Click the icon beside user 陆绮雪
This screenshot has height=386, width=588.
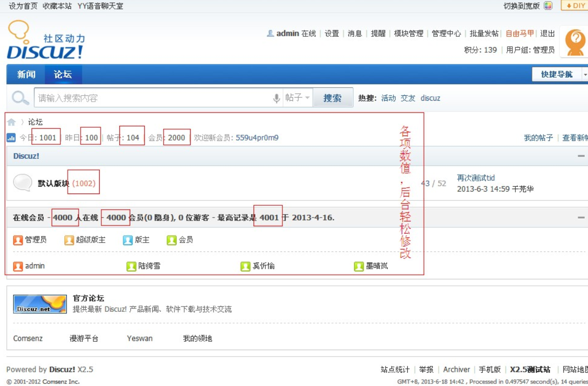point(131,267)
